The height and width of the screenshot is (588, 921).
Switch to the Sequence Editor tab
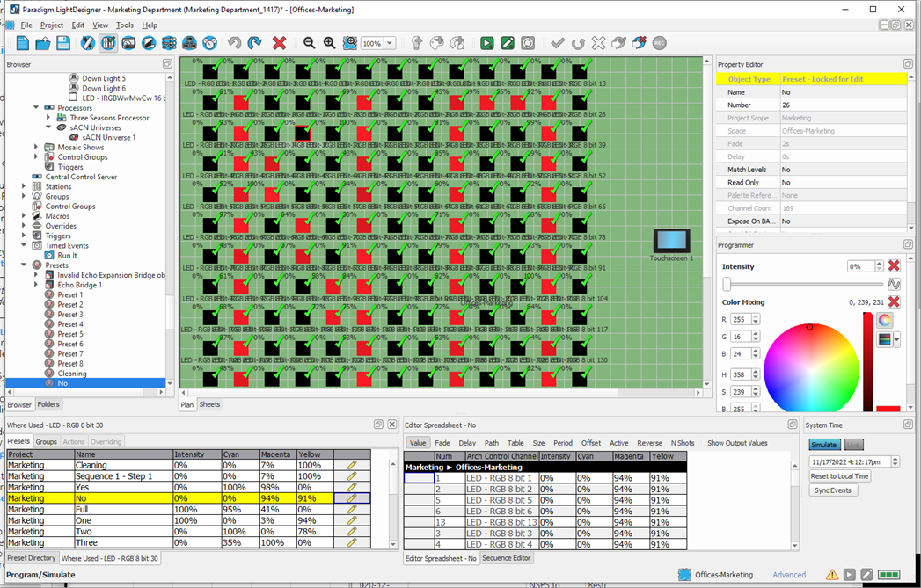tap(507, 558)
